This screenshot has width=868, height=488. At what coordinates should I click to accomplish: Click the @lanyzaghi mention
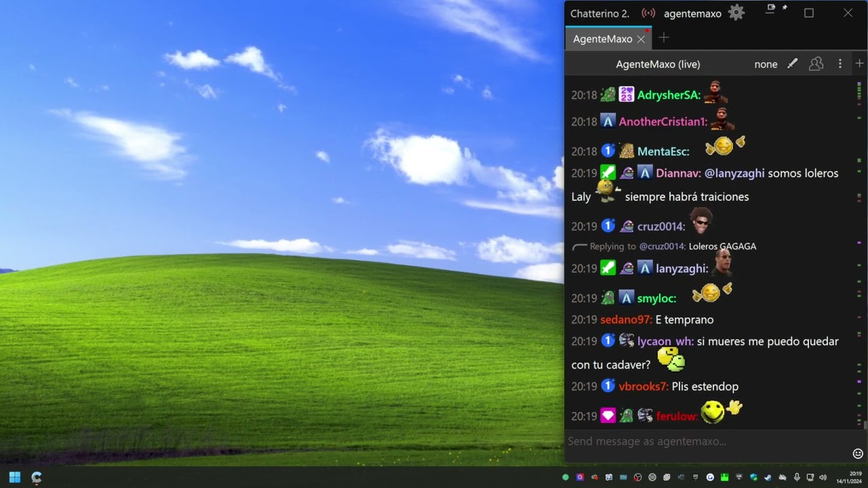[x=734, y=174]
